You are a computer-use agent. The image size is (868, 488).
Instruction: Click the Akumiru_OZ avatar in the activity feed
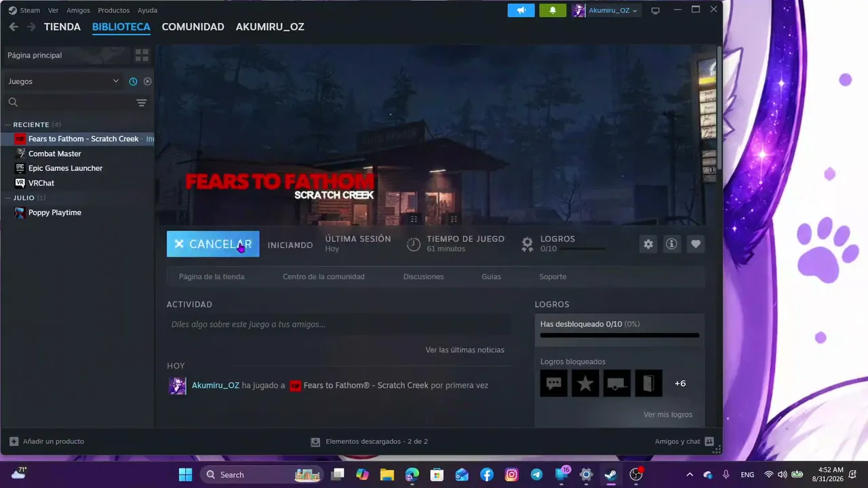tap(177, 386)
